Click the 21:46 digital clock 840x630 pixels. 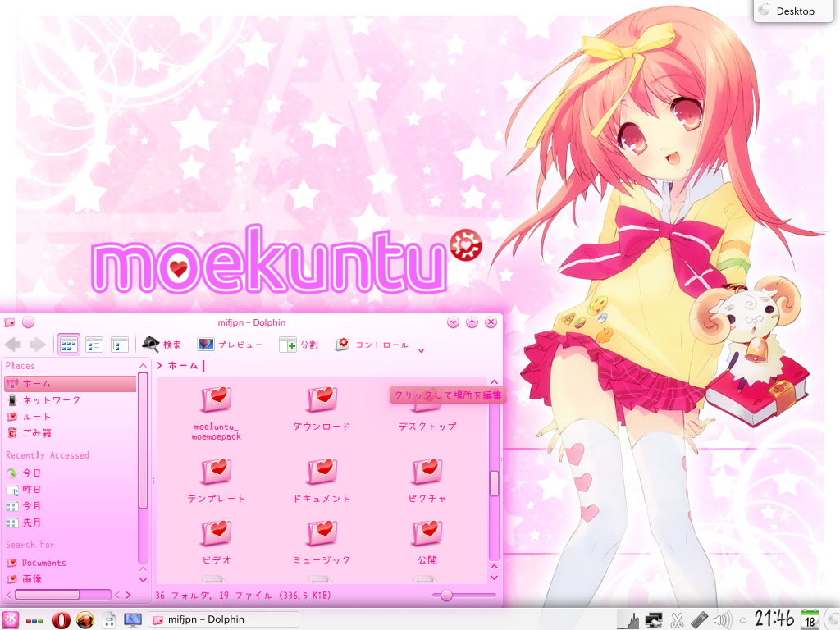(x=774, y=619)
